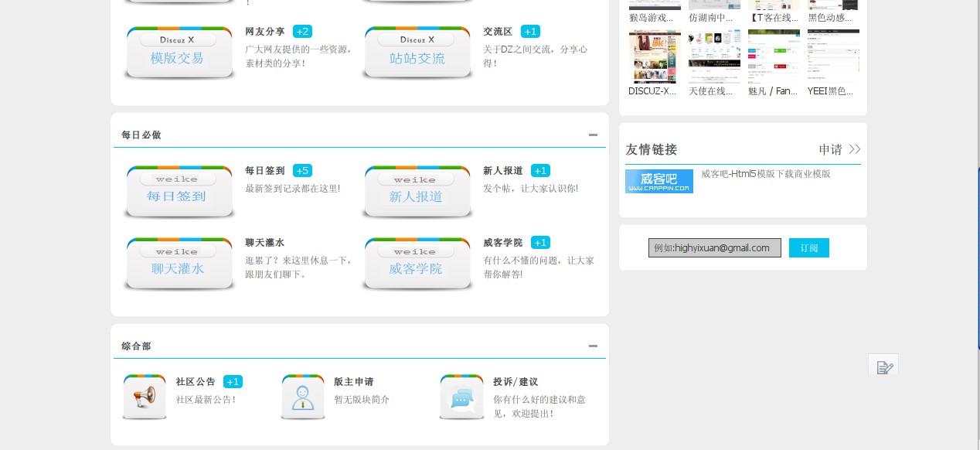
Task: Click the 仿湖南中... caption link
Action: click(x=710, y=17)
